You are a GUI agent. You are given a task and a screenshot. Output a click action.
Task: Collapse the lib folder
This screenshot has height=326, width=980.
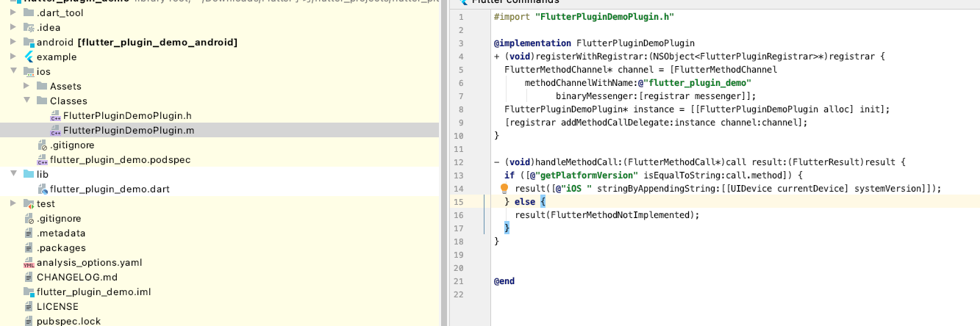click(x=14, y=174)
